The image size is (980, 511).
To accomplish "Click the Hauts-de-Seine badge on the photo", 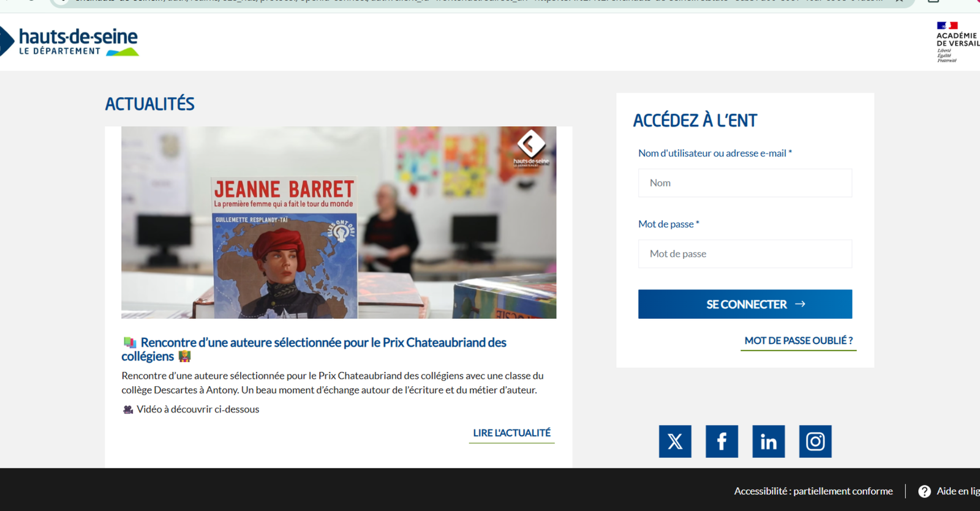I will [x=531, y=147].
